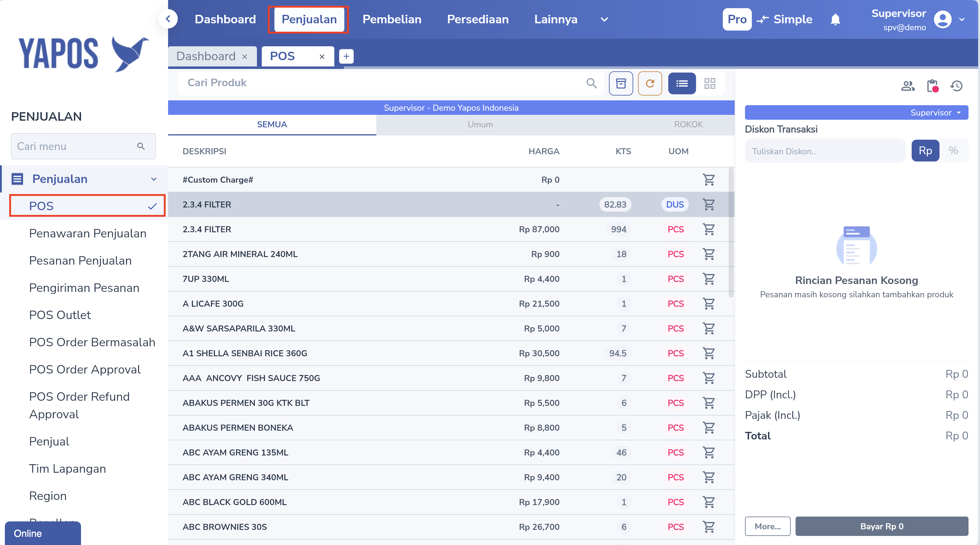
Task: Add 2.3.4 FILTER DUS to cart
Action: point(708,204)
